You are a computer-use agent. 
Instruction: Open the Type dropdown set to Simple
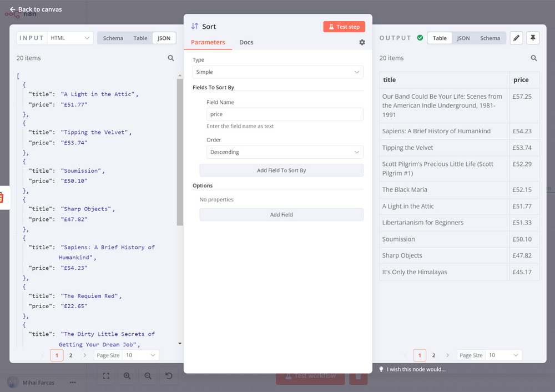277,72
